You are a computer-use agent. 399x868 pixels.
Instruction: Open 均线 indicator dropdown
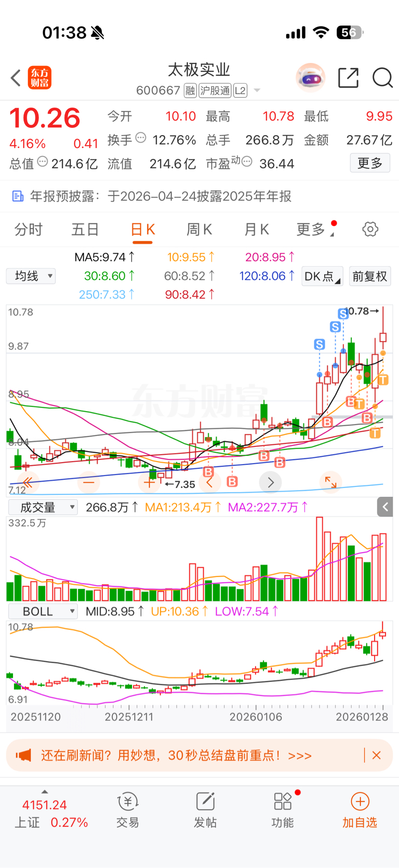click(31, 276)
